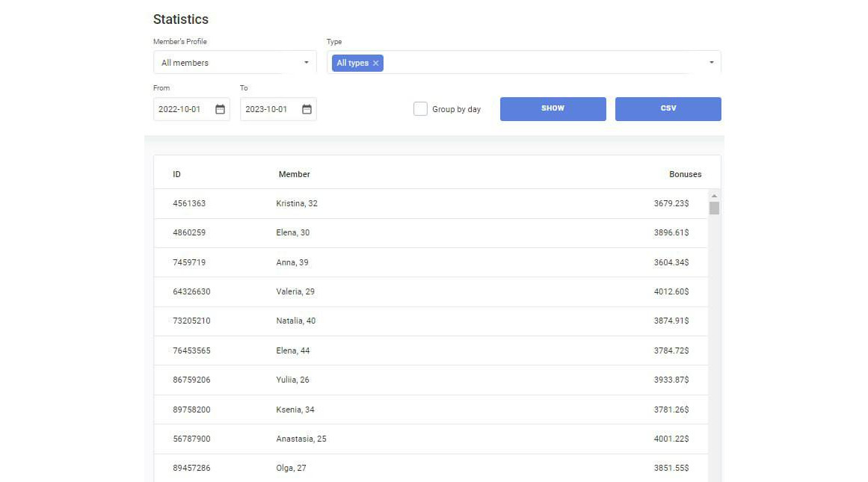Remove the All types filter chip
This screenshot has width=868, height=482.
point(376,64)
